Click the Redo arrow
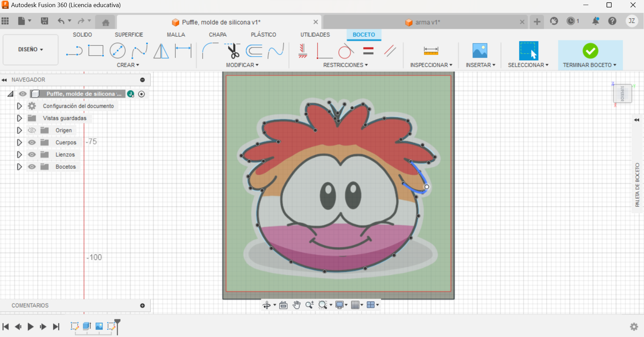 click(81, 21)
